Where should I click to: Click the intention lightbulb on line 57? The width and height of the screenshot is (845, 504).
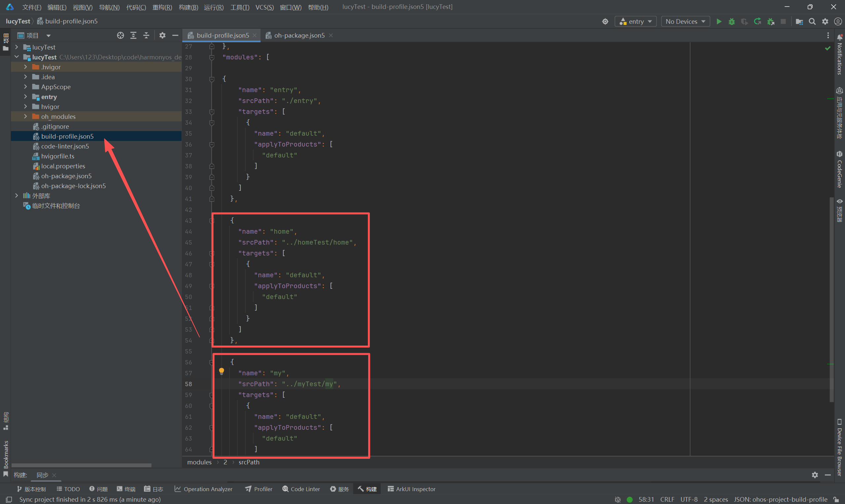point(222,371)
